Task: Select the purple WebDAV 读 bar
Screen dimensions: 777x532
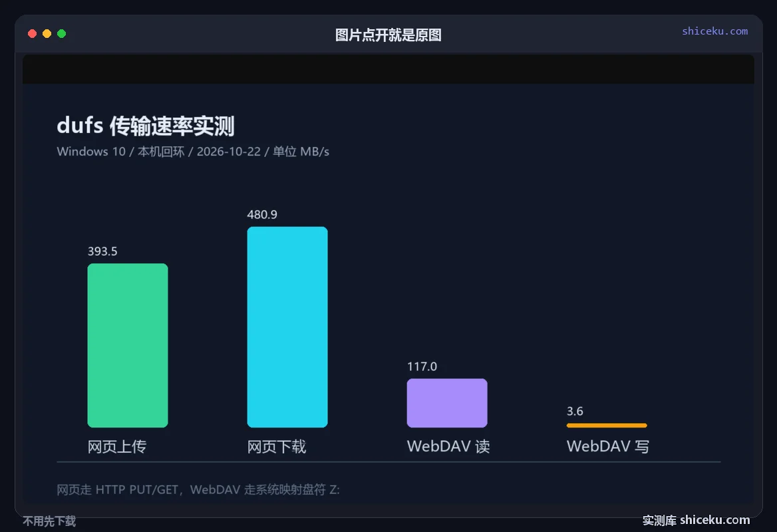Action: pos(447,403)
